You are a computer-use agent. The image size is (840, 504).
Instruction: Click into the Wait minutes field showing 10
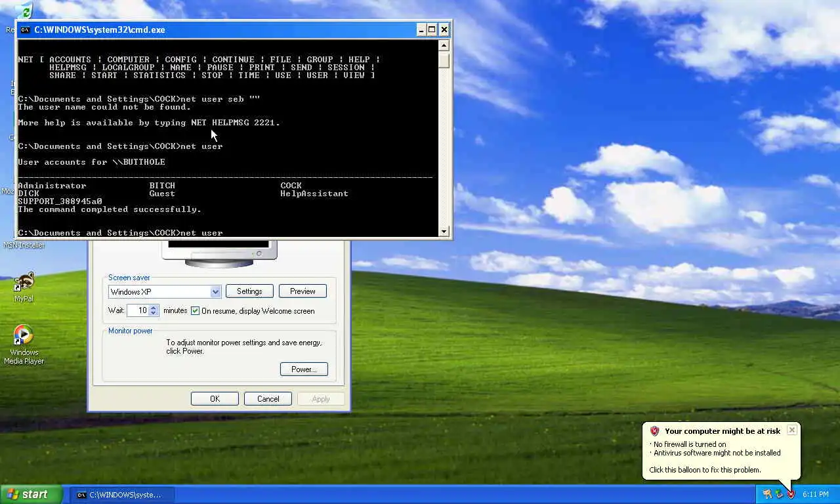(138, 310)
